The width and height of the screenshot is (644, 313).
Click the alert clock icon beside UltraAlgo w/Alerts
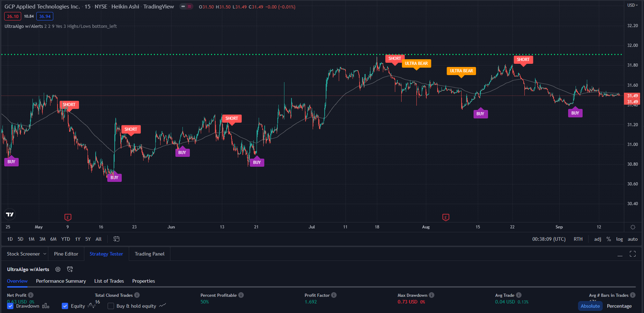pyautogui.click(x=70, y=269)
